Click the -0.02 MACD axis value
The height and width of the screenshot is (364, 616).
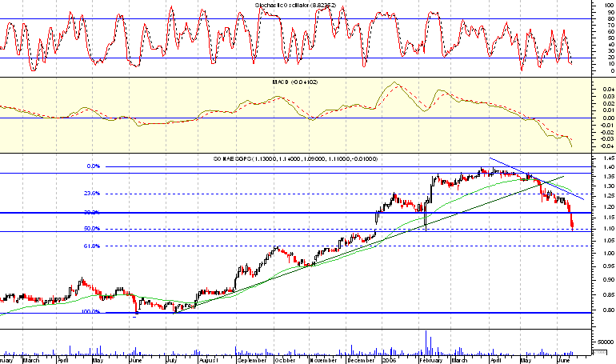click(x=609, y=132)
